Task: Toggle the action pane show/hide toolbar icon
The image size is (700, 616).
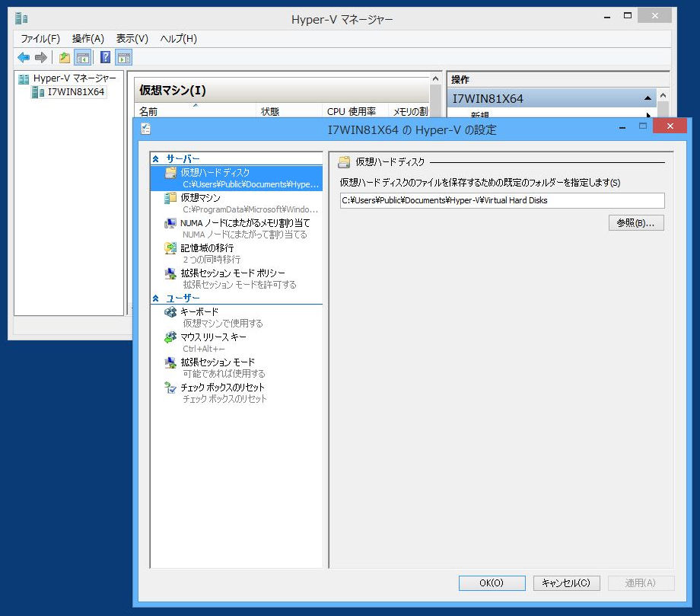Action: point(124,58)
